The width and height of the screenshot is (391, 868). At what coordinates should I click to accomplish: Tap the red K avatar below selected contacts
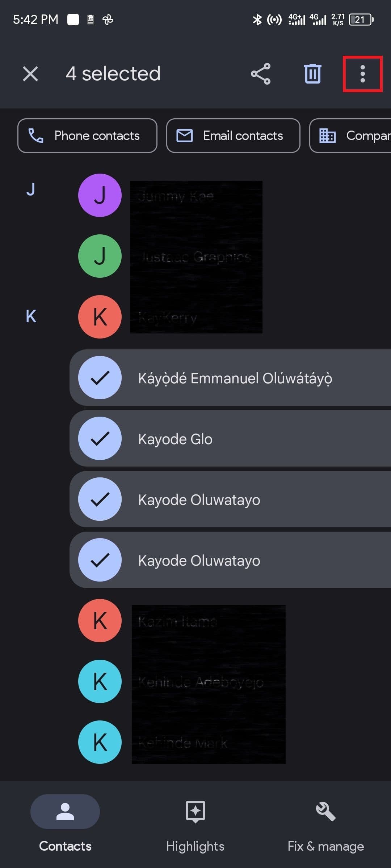100,621
